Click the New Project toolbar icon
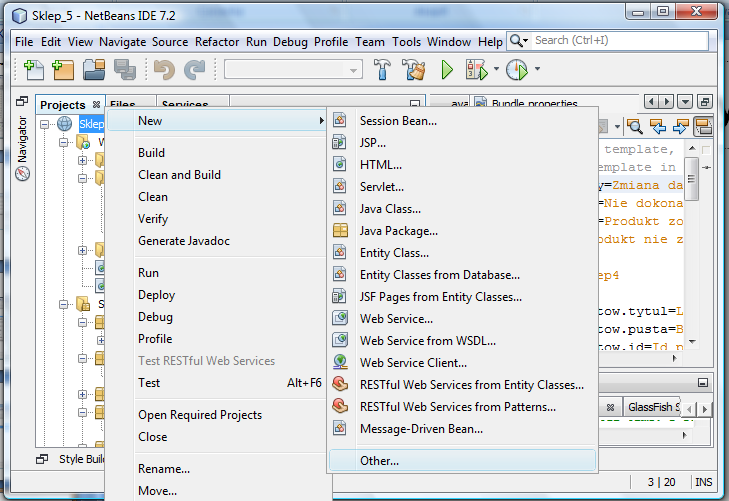 click(x=63, y=70)
